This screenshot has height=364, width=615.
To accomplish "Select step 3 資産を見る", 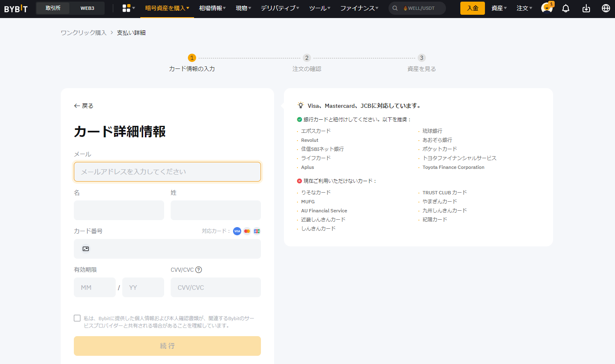I will click(422, 63).
